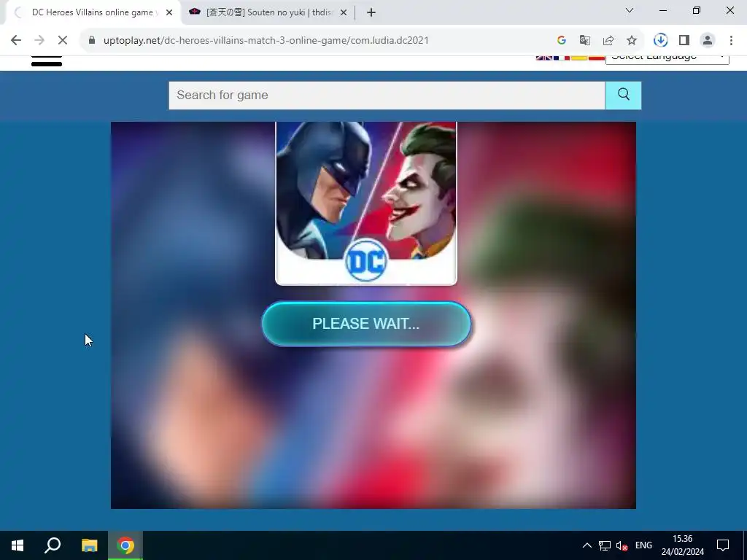Open the taskbar clock and date

[682, 545]
